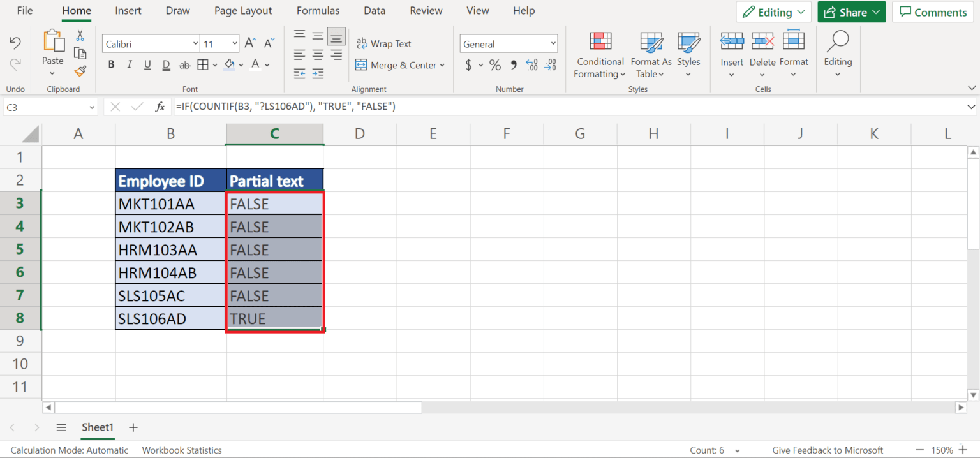Toggle italic formatting
980x458 pixels.
click(130, 65)
